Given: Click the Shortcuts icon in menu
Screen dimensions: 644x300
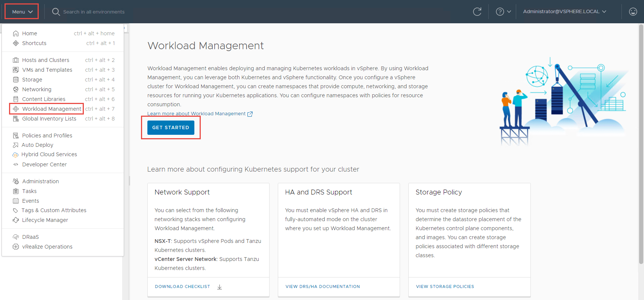Looking at the screenshot, I should 16,43.
